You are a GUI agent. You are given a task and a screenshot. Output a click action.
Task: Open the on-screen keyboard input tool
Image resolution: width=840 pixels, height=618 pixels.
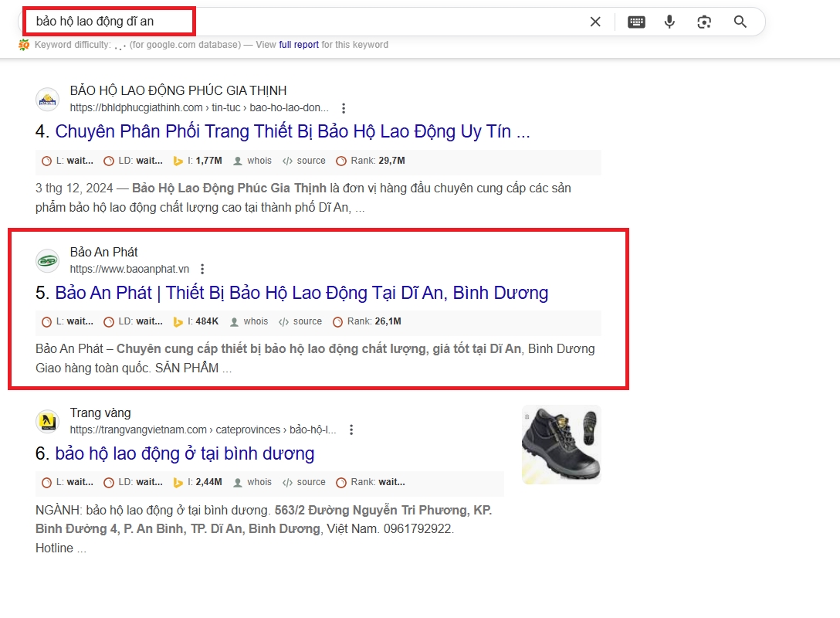coord(636,22)
